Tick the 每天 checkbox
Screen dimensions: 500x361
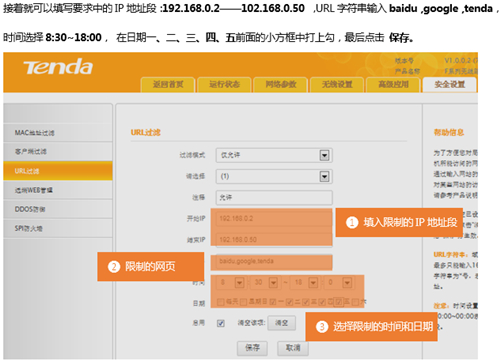[x=220, y=302]
